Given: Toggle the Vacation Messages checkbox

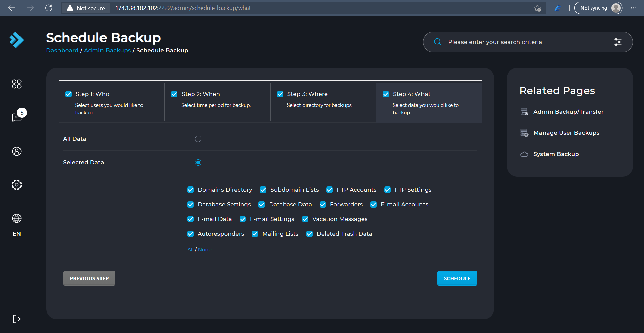Looking at the screenshot, I should coord(305,219).
